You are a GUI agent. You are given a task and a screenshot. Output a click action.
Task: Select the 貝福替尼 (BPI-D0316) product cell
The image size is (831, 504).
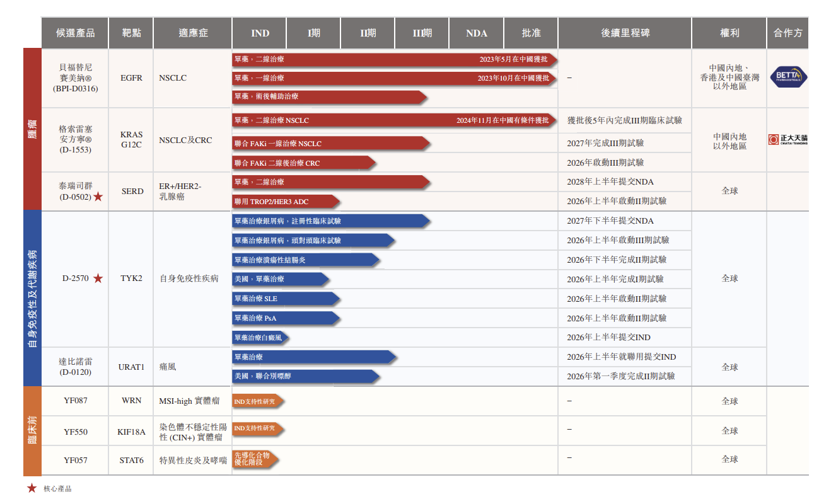(x=76, y=78)
